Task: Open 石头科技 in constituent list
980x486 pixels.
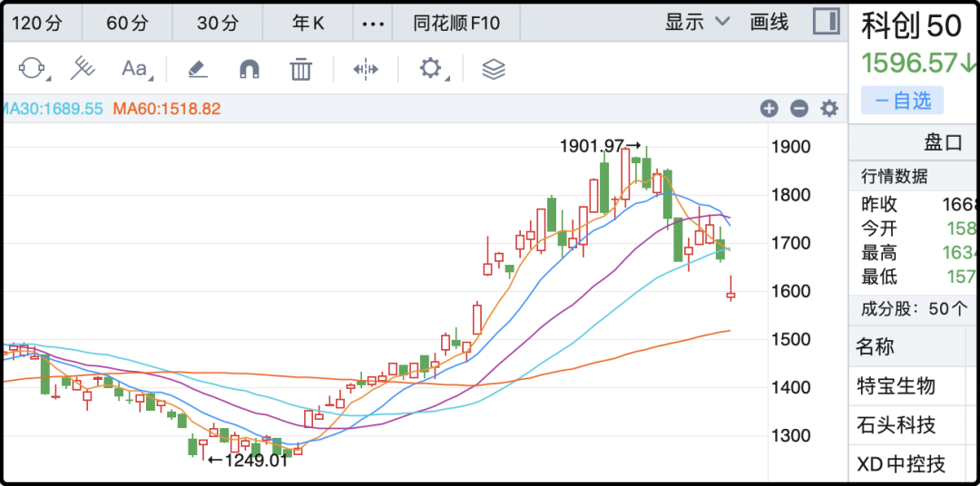Action: click(897, 425)
